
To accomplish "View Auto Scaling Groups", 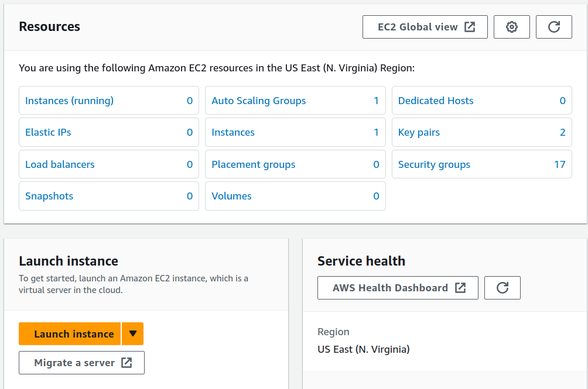I will click(258, 100).
